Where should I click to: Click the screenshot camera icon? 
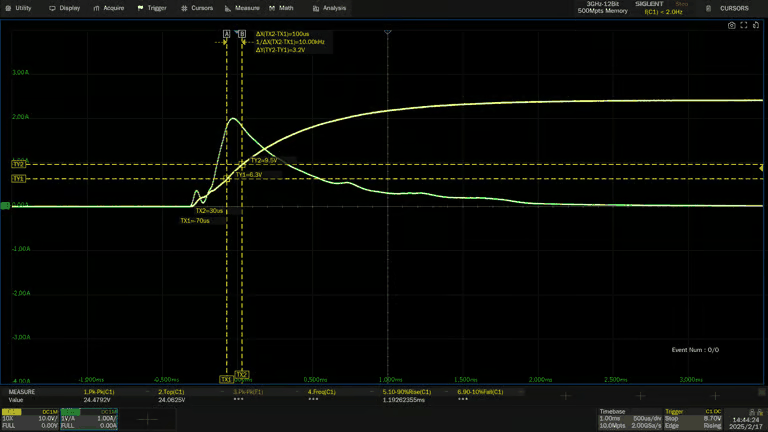[x=731, y=25]
